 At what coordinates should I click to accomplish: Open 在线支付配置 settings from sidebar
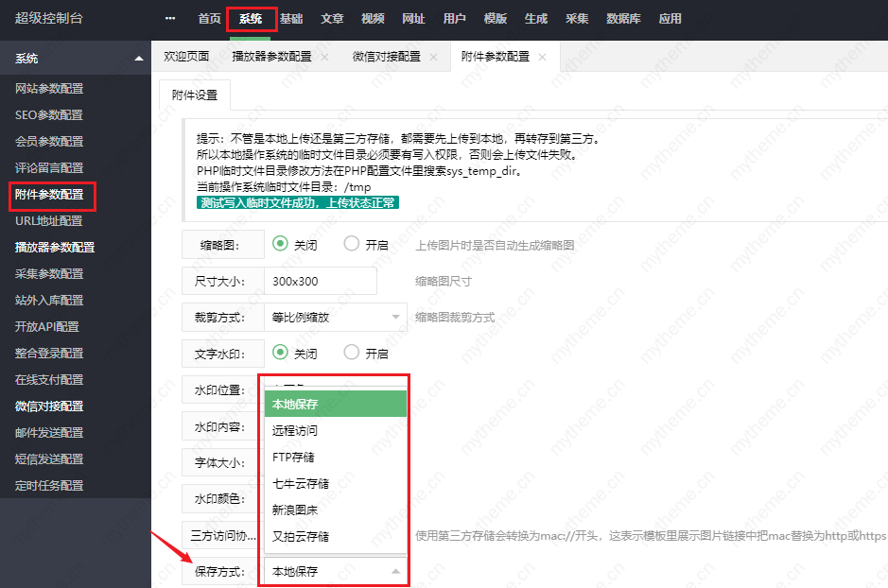(x=49, y=380)
